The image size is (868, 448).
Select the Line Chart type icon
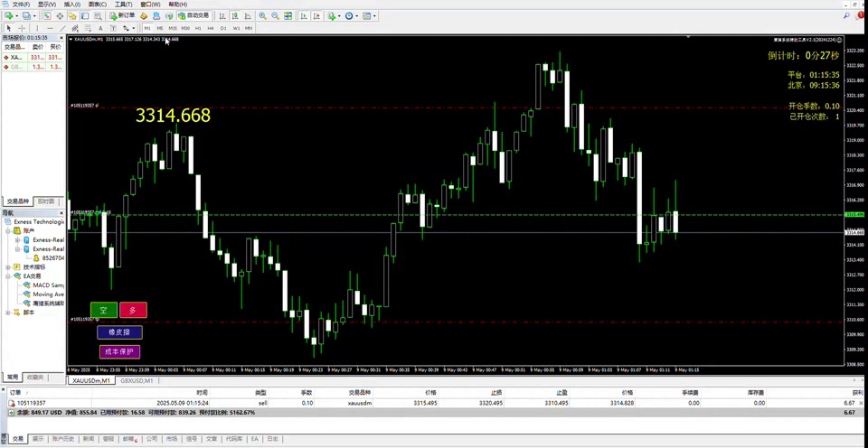pyautogui.click(x=248, y=16)
